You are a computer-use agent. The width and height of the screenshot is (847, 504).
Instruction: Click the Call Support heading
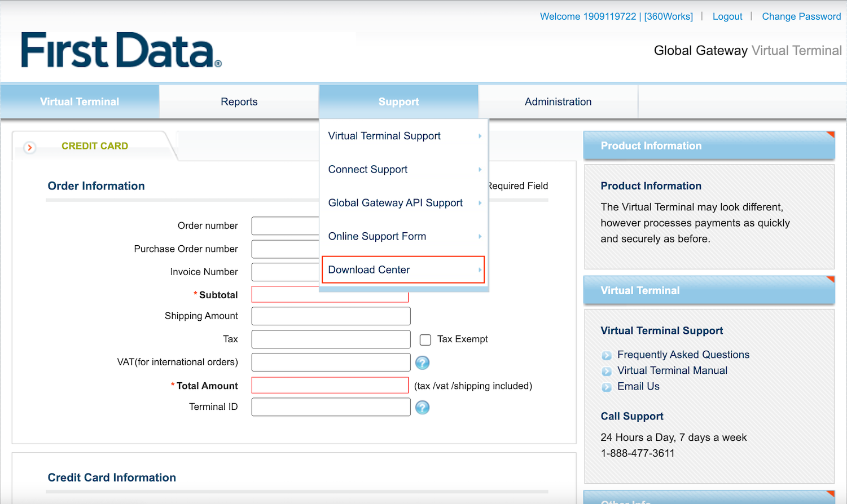632,416
